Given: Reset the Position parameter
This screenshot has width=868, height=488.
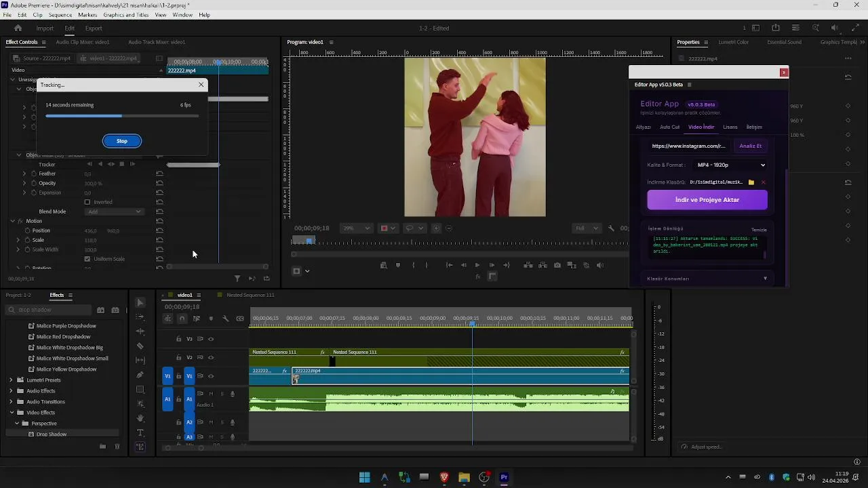Looking at the screenshot, I should click(159, 230).
